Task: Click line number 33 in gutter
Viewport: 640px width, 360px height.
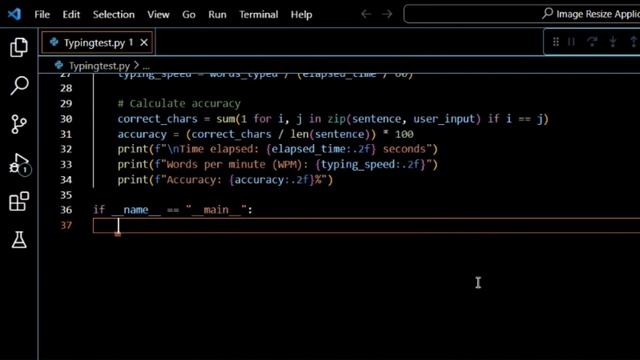Action: (x=66, y=164)
